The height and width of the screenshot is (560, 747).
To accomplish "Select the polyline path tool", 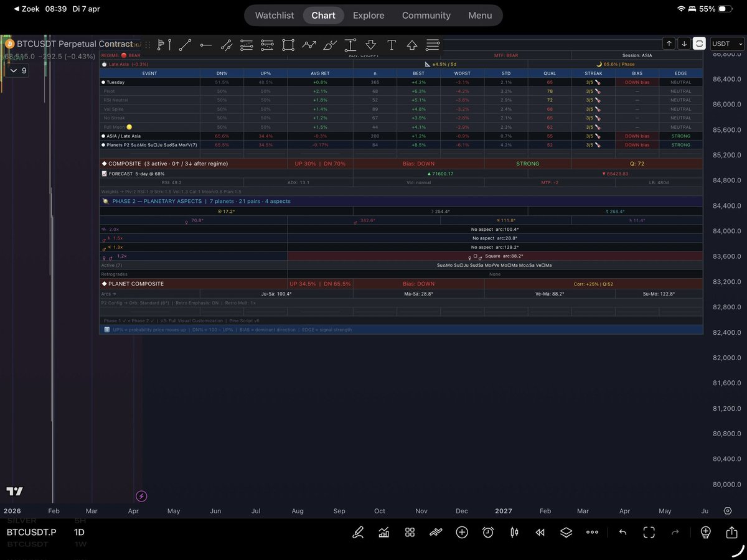I will pos(309,45).
